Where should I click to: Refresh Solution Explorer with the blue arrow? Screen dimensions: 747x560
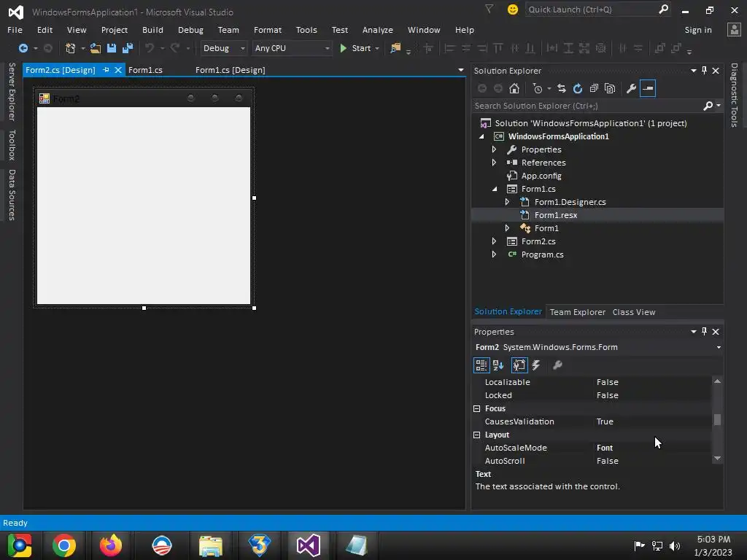(x=578, y=88)
